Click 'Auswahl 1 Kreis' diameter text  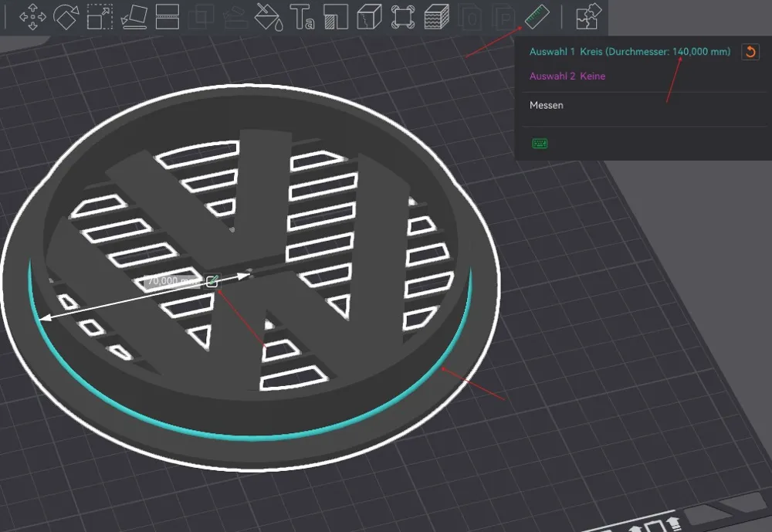(x=630, y=51)
